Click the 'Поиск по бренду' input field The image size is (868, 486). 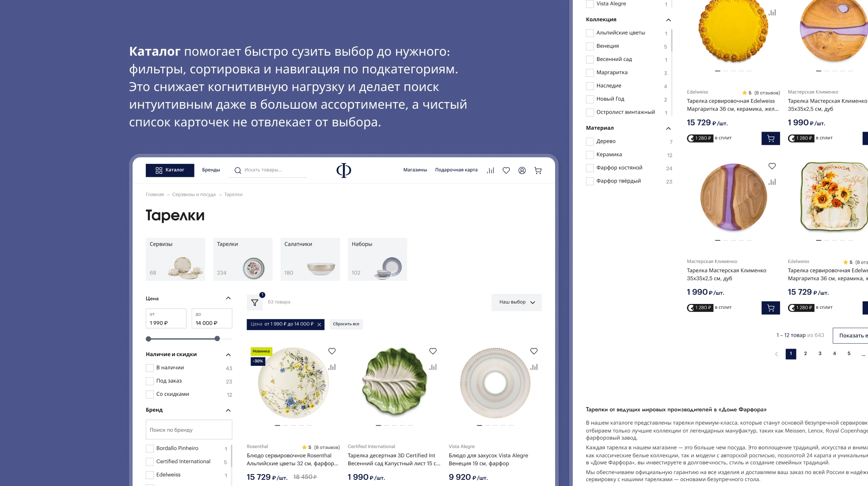pos(189,430)
